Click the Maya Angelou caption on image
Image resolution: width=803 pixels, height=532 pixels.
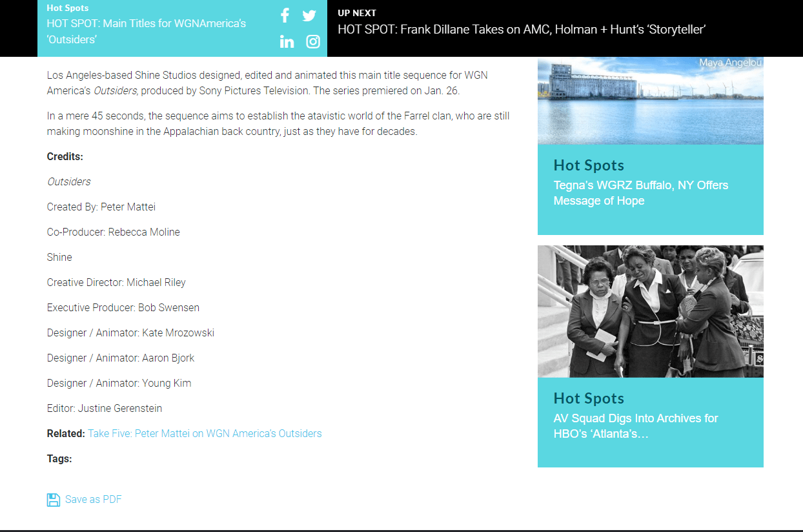tap(730, 63)
